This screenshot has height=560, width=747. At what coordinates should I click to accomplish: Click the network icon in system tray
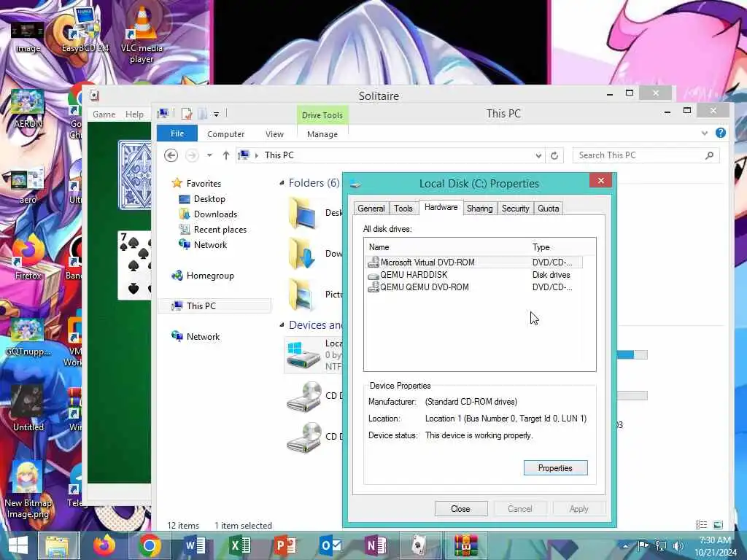pyautogui.click(x=661, y=545)
